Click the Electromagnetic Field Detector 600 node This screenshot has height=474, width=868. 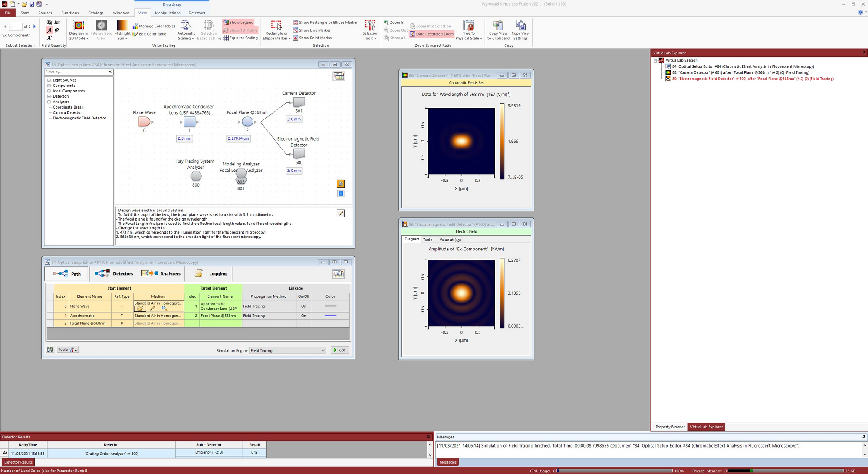[299, 154]
